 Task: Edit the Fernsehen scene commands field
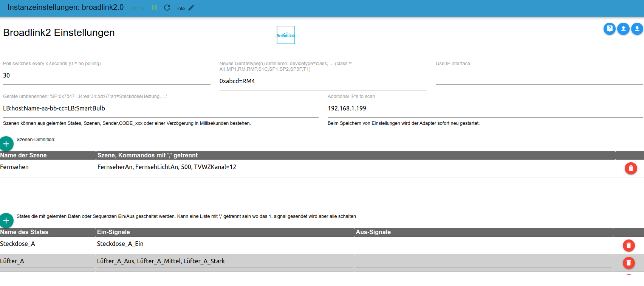coord(355,167)
